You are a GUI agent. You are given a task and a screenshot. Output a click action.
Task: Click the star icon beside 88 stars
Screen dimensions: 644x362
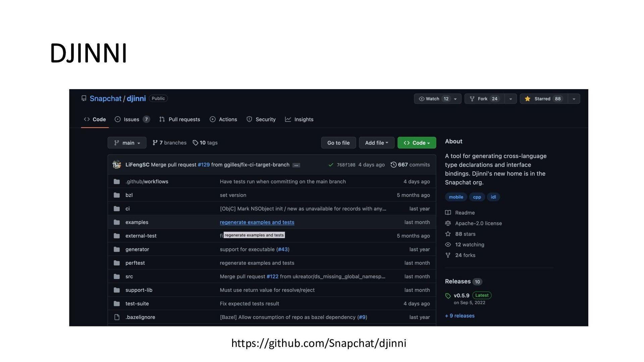[x=448, y=234]
